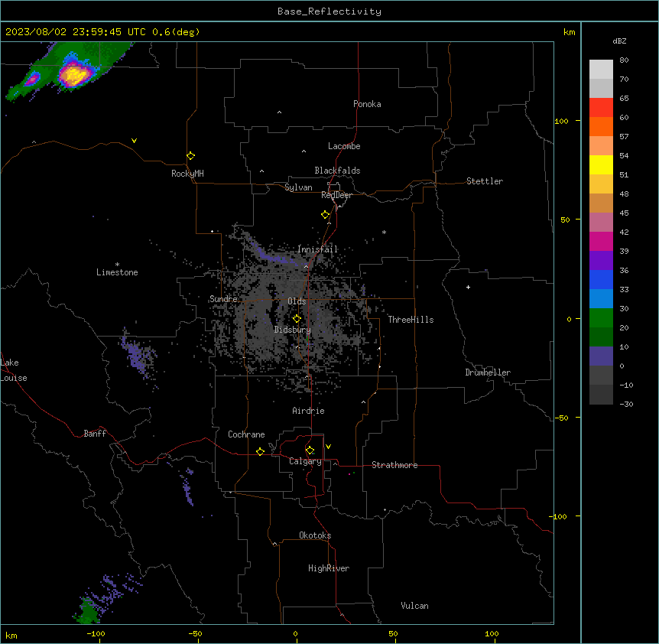659x644 pixels.
Task: Click the dBZ legend heading
Action: click(x=619, y=41)
